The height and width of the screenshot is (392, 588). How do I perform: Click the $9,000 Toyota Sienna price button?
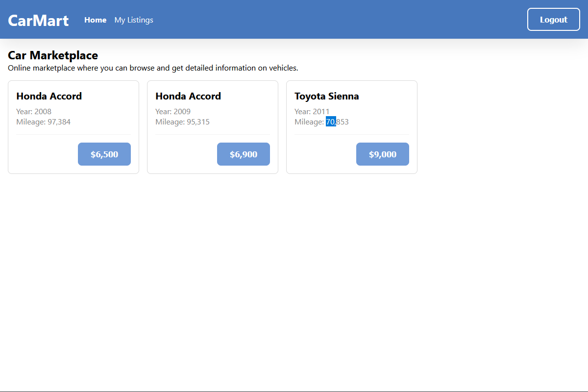pos(382,154)
